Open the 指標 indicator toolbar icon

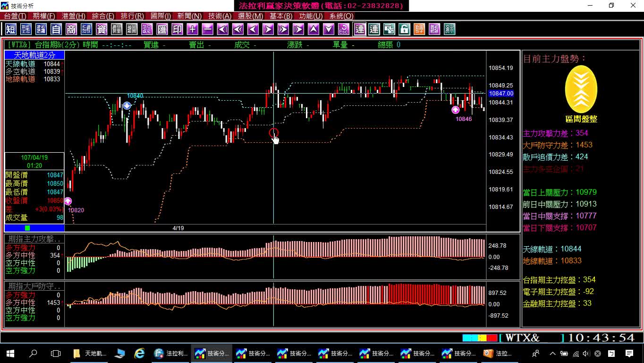[x=86, y=29]
